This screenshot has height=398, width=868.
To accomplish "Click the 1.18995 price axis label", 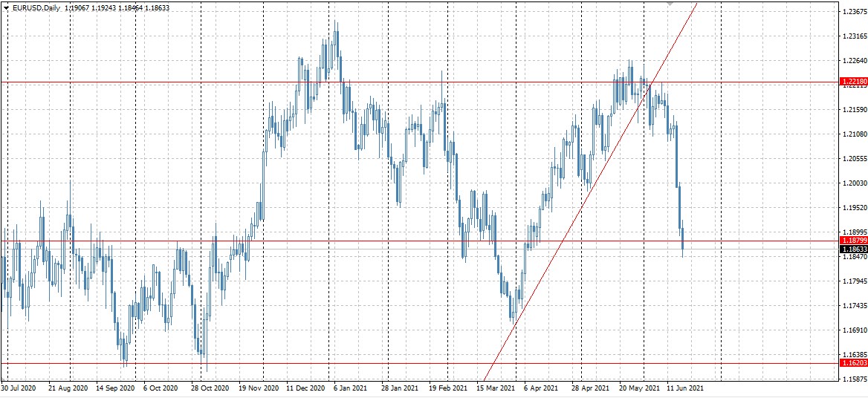I will point(855,232).
